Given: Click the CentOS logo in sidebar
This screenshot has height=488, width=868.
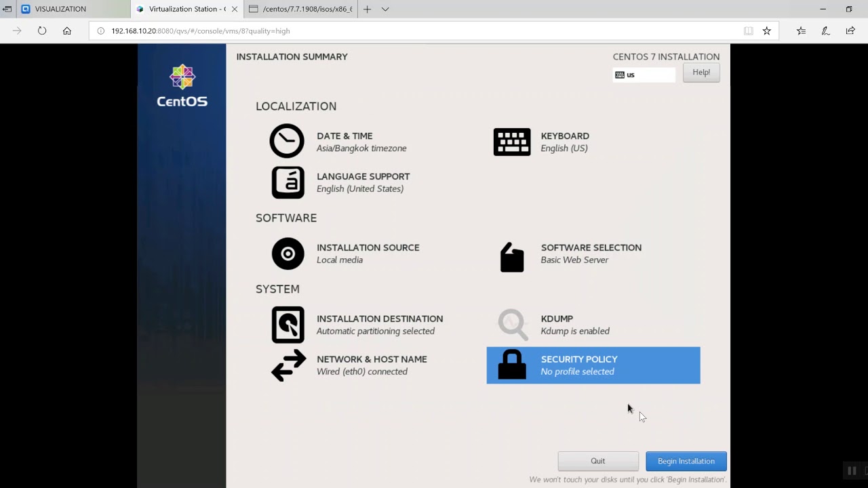Looking at the screenshot, I should tap(182, 86).
